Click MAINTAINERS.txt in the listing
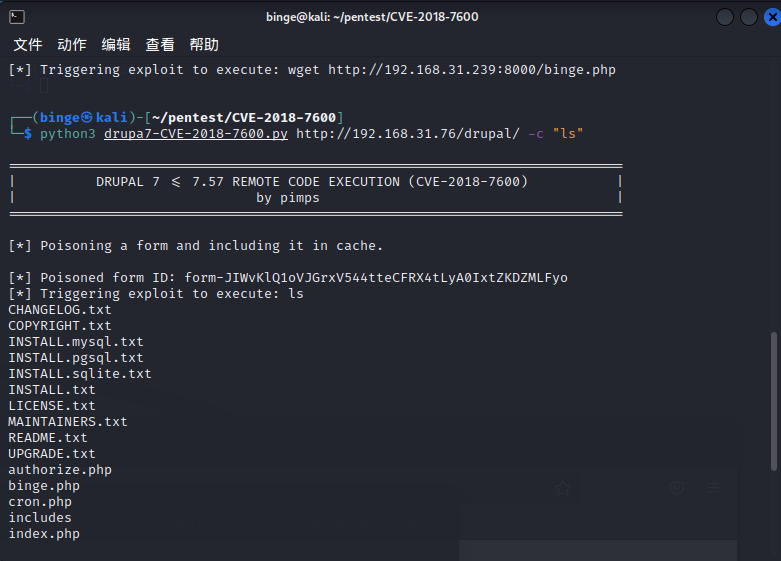 pos(68,421)
